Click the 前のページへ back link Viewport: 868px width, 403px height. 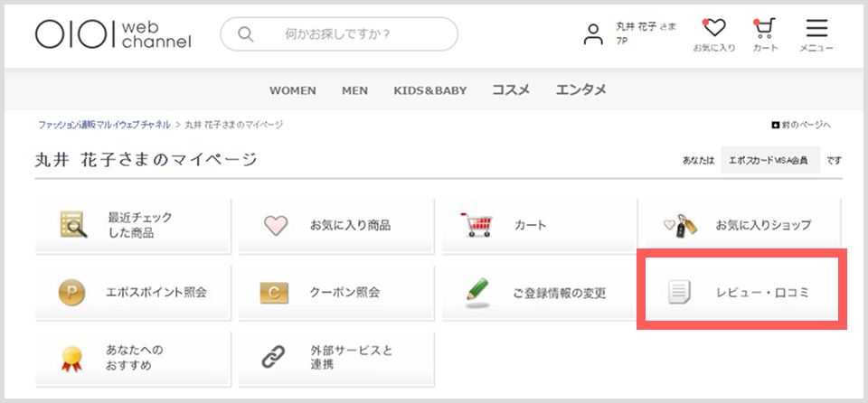point(802,125)
